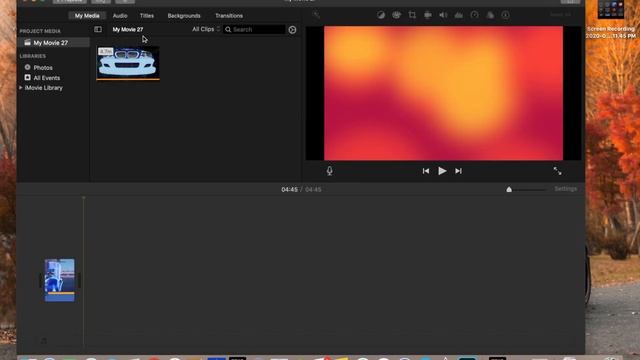Image resolution: width=640 pixels, height=360 pixels.
Task: Switch to the Transitions tab
Action: 229,16
